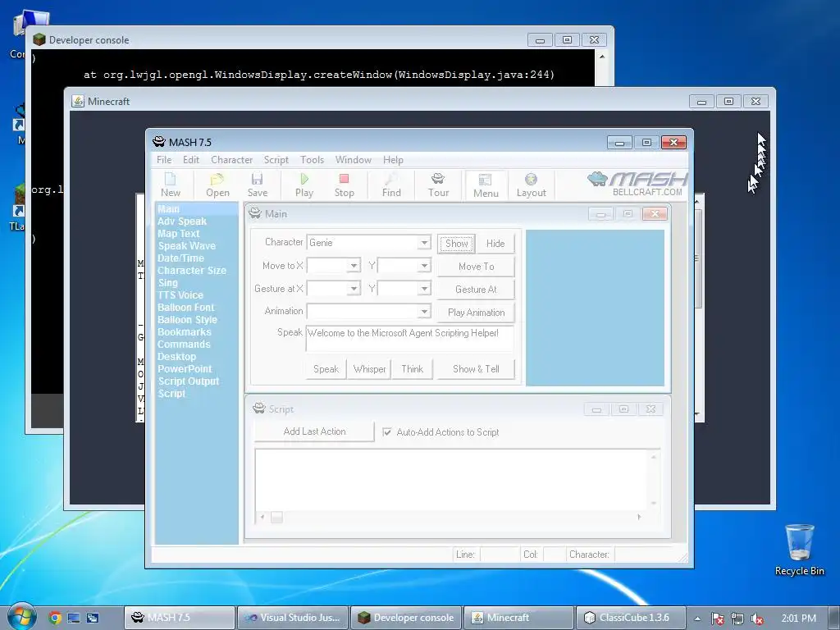Image resolution: width=840 pixels, height=630 pixels.
Task: Save script using the Save toolbar icon
Action: [x=257, y=185]
